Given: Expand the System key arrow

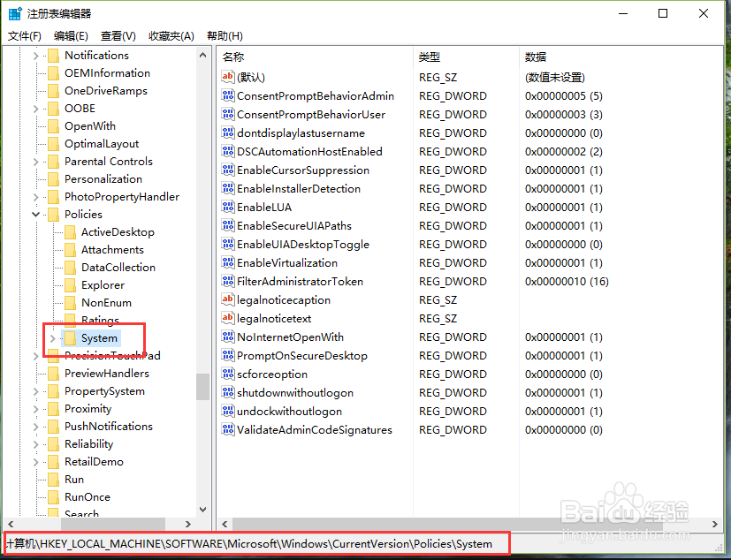Looking at the screenshot, I should point(50,337).
